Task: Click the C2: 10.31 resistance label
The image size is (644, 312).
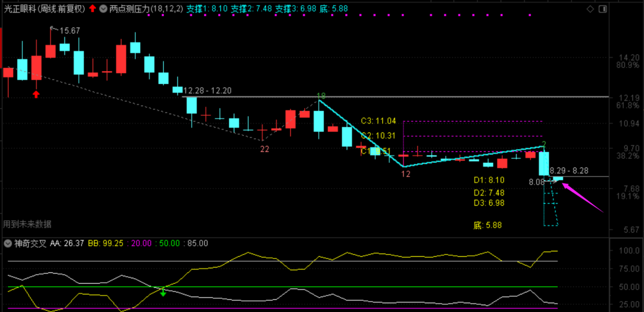Action: pos(378,135)
